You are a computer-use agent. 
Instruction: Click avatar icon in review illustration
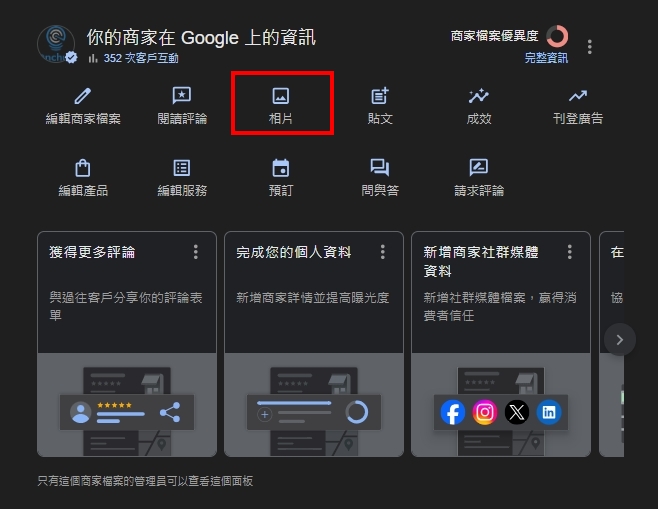(x=81, y=412)
